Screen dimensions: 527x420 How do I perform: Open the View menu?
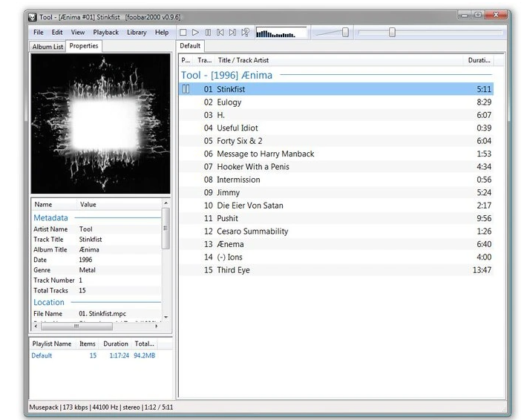pos(78,32)
